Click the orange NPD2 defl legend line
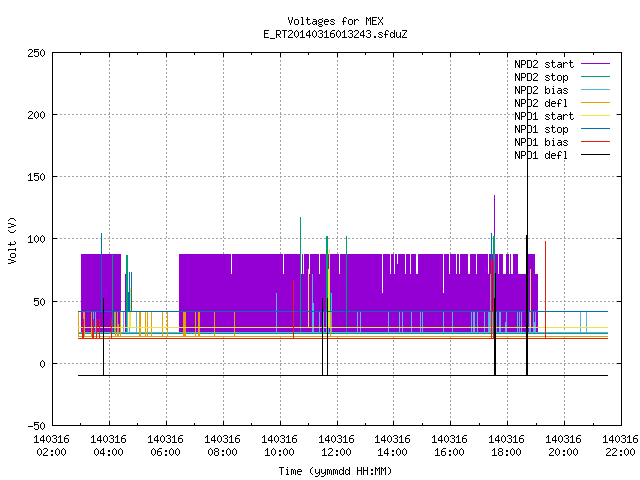This screenshot has width=640, height=480. click(x=595, y=103)
